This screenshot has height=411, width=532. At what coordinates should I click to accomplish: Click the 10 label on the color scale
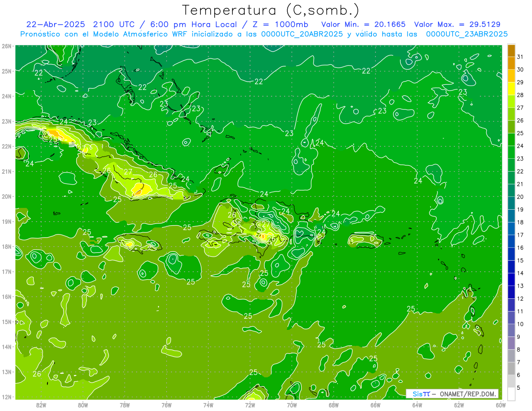520,324
